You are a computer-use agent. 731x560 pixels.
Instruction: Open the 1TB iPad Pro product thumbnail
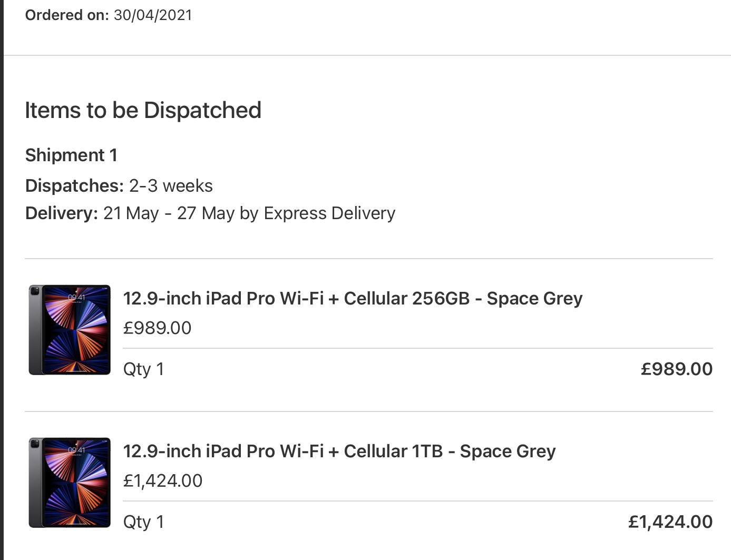click(70, 483)
